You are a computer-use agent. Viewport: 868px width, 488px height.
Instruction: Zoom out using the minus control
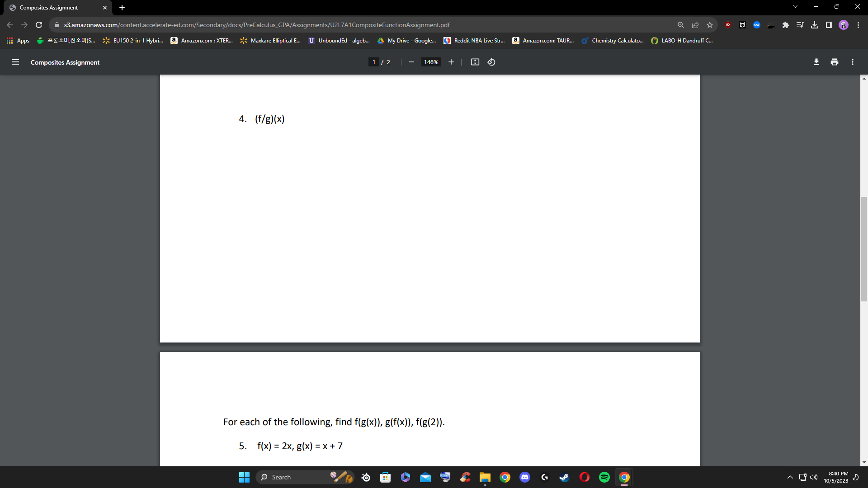(411, 62)
